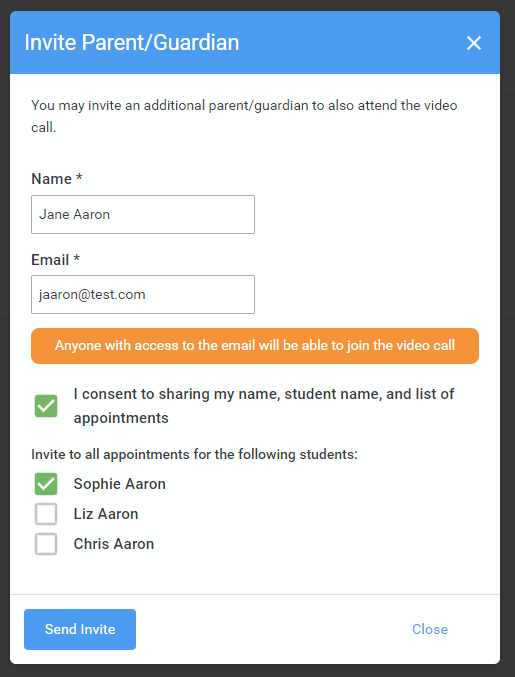This screenshot has height=677, width=515.
Task: Click the consent to sharing label text
Action: (x=264, y=406)
